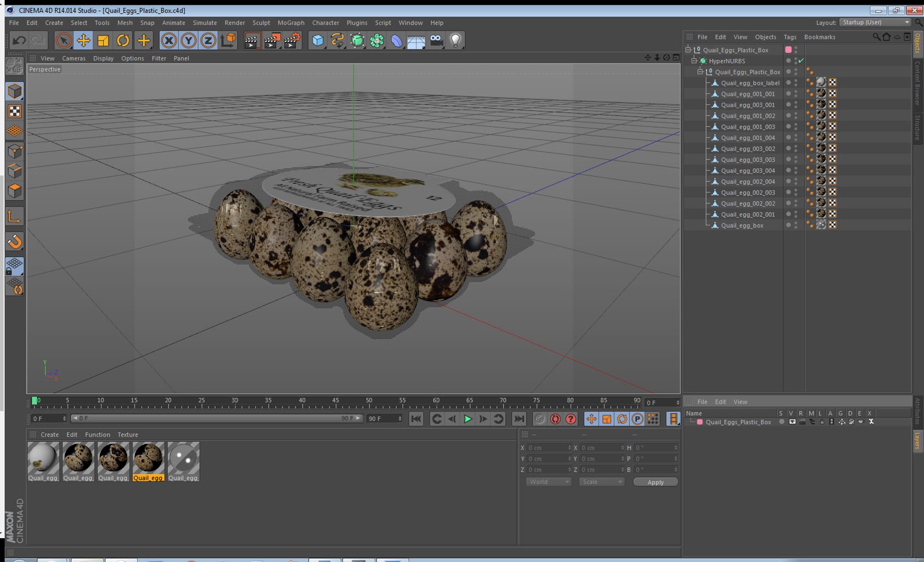Click the Render View clapperboard icon
This screenshot has width=924, height=562.
(252, 40)
